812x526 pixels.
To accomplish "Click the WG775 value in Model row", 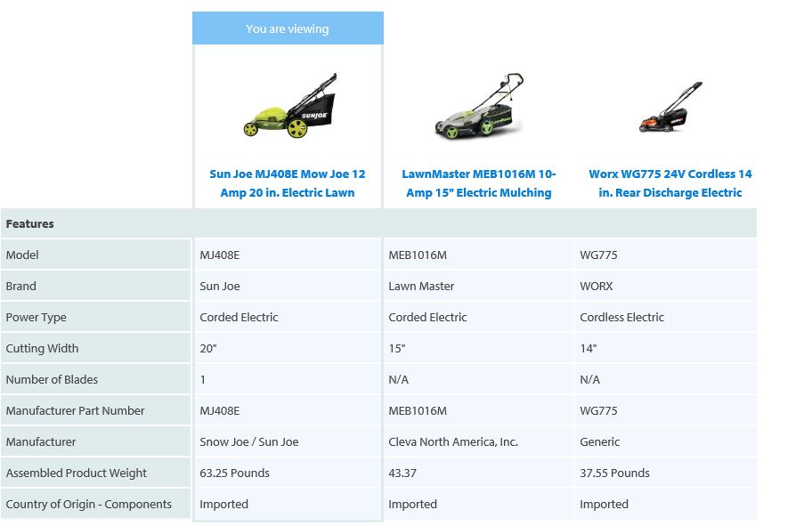I will click(x=598, y=255).
